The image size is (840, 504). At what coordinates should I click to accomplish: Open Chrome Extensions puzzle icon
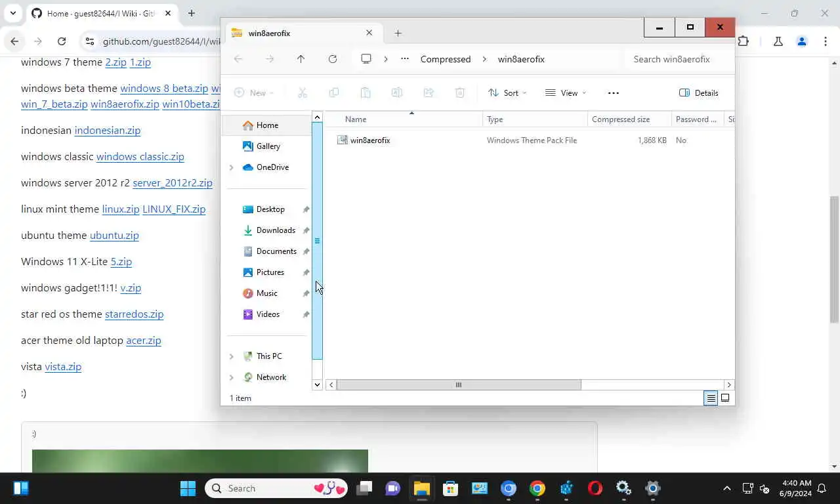coord(743,41)
